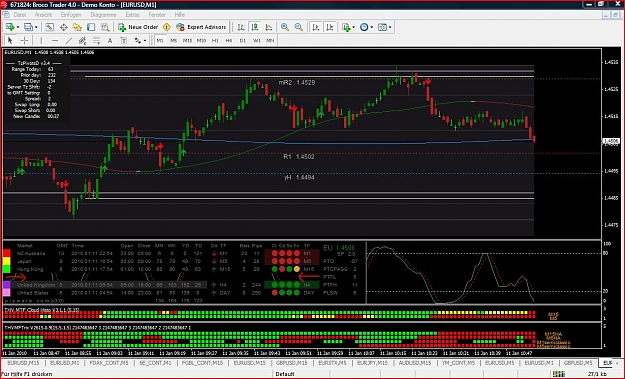Switch timeframe to M1
The width and height of the screenshot is (625, 379).
pos(160,40)
